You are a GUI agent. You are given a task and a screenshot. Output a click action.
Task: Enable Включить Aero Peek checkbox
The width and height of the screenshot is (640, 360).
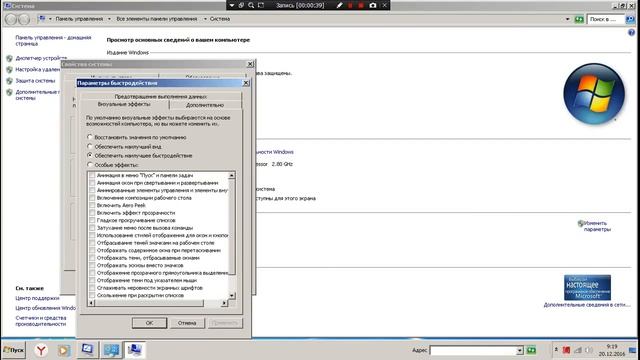(92, 205)
